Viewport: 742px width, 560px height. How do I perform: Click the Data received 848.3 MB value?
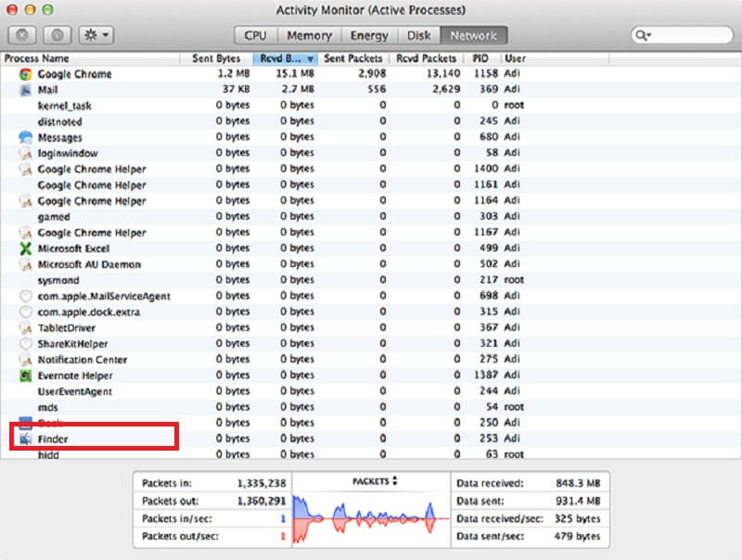tap(578, 483)
